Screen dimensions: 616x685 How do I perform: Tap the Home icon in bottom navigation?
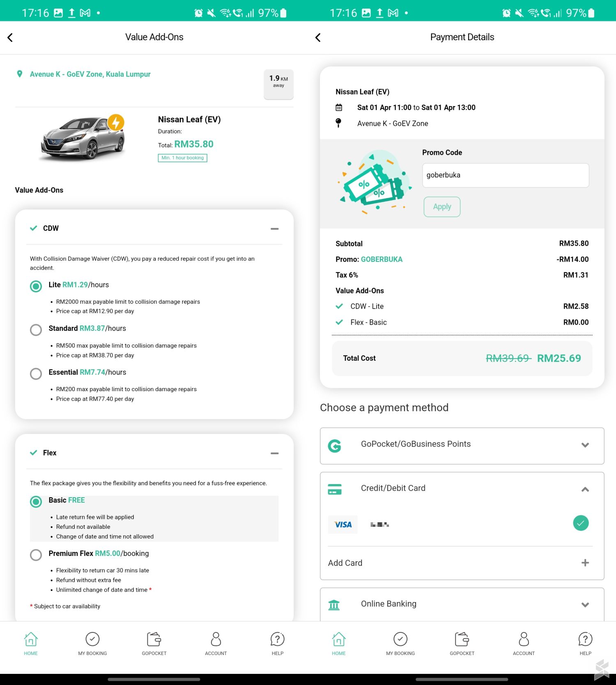click(x=31, y=639)
